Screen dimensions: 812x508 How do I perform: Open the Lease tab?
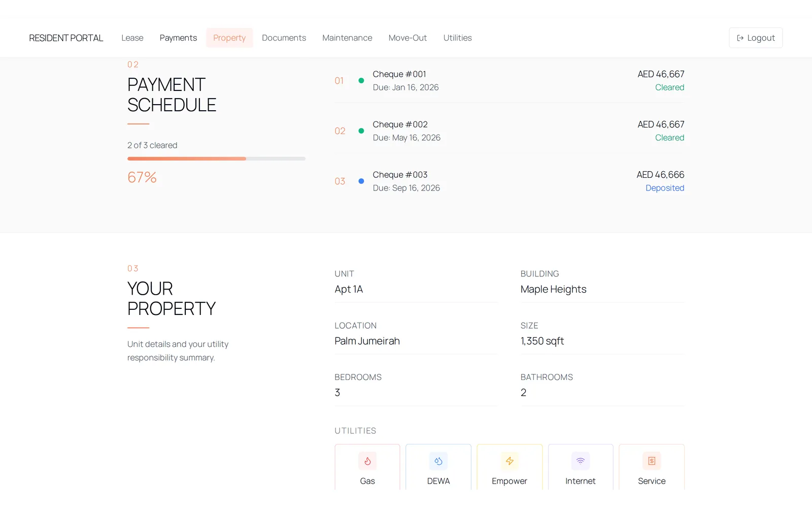132,38
